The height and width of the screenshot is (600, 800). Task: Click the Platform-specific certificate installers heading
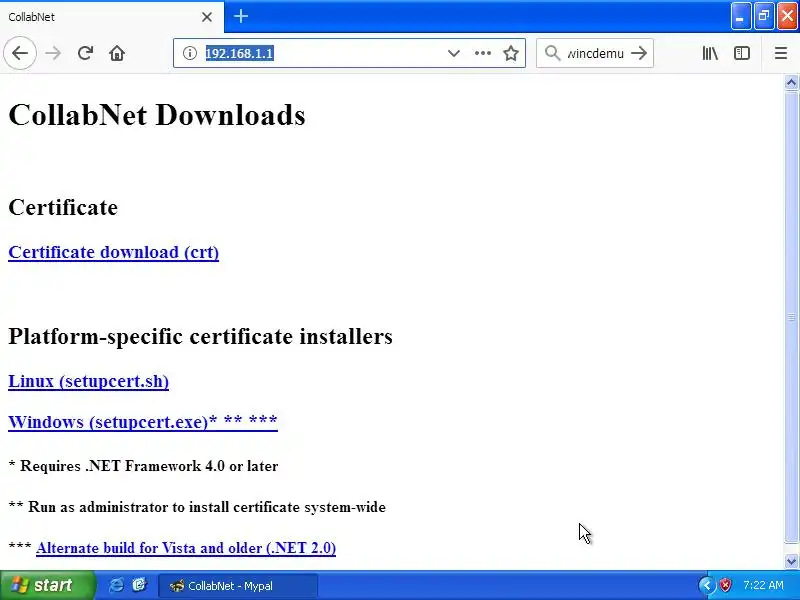[x=201, y=336]
